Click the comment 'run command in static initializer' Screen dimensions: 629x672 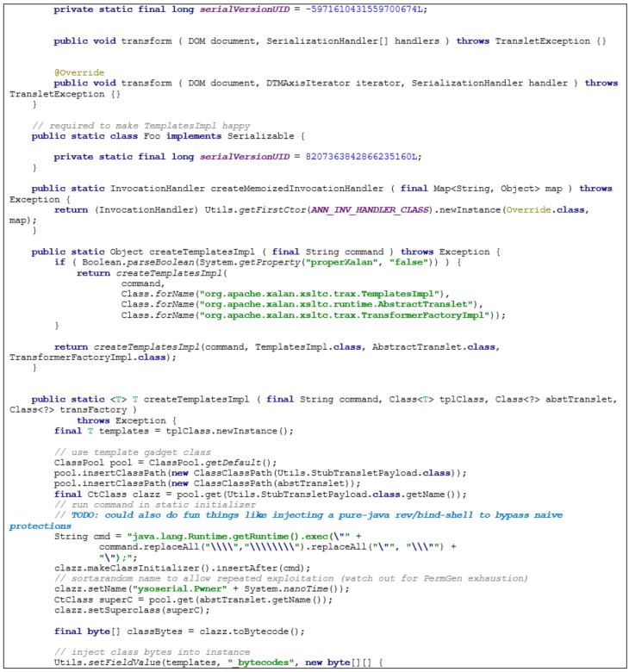155,505
